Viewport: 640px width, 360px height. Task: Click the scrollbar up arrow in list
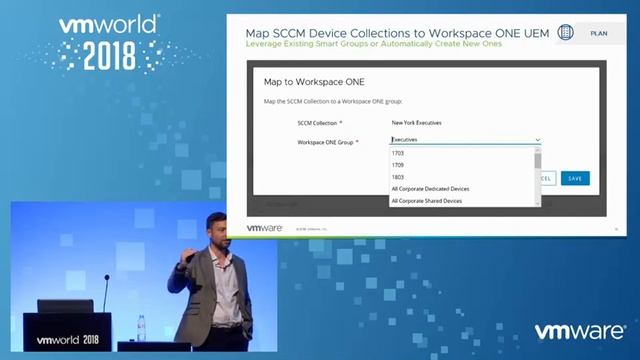[538, 150]
